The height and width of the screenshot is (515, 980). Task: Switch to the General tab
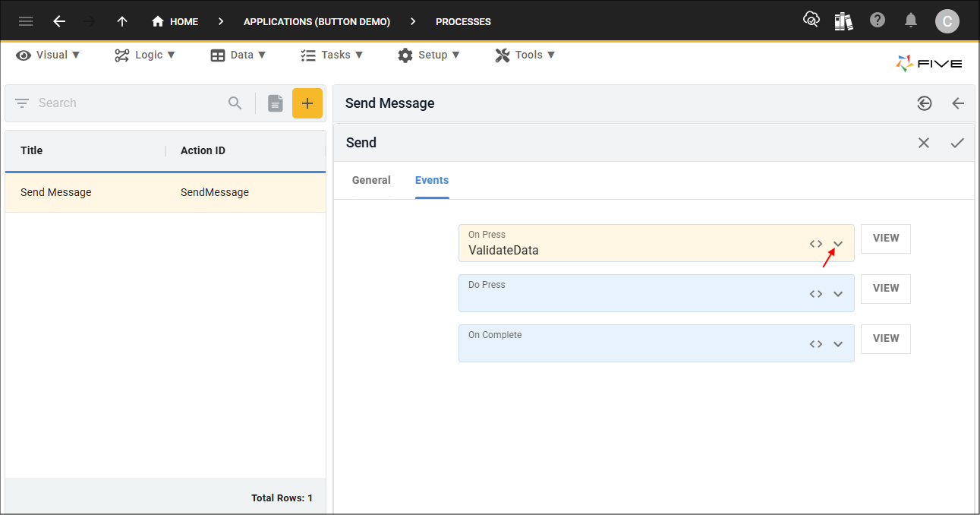click(x=371, y=180)
